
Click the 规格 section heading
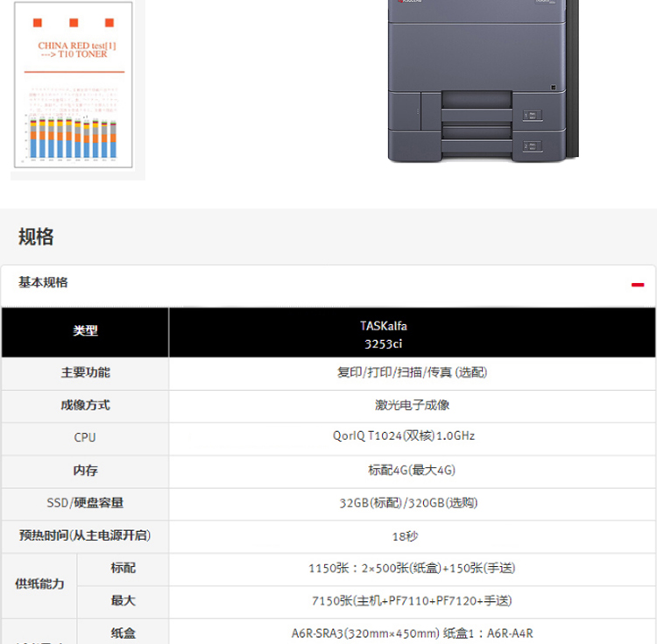36,237
